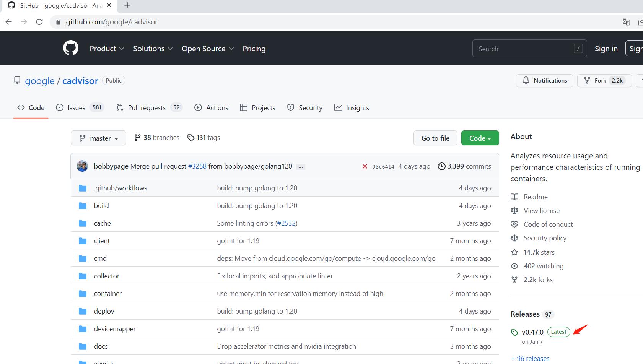The height and width of the screenshot is (364, 643).
Task: Open the Projects tab
Action: (257, 108)
